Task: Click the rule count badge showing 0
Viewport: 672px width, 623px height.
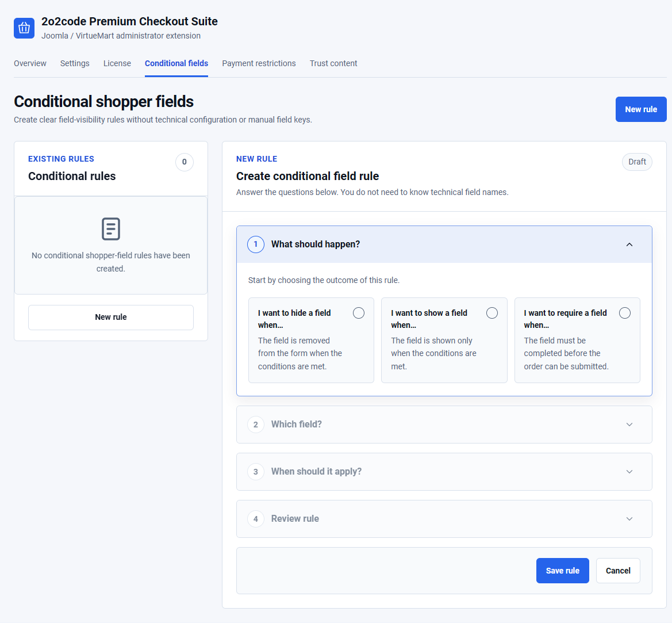Action: click(185, 162)
